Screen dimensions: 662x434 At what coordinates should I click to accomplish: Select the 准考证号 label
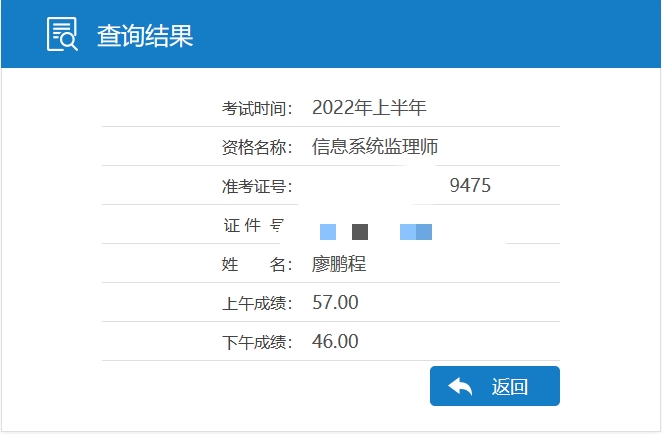pyautogui.click(x=257, y=186)
